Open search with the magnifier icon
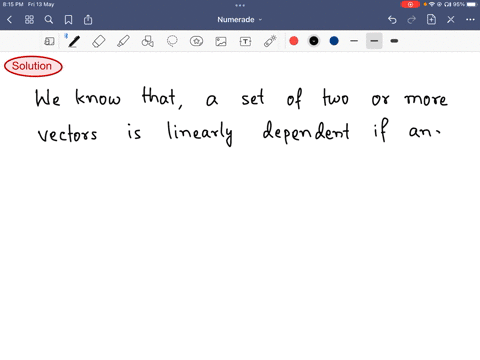Screen dimensions: 480x360 point(49,20)
